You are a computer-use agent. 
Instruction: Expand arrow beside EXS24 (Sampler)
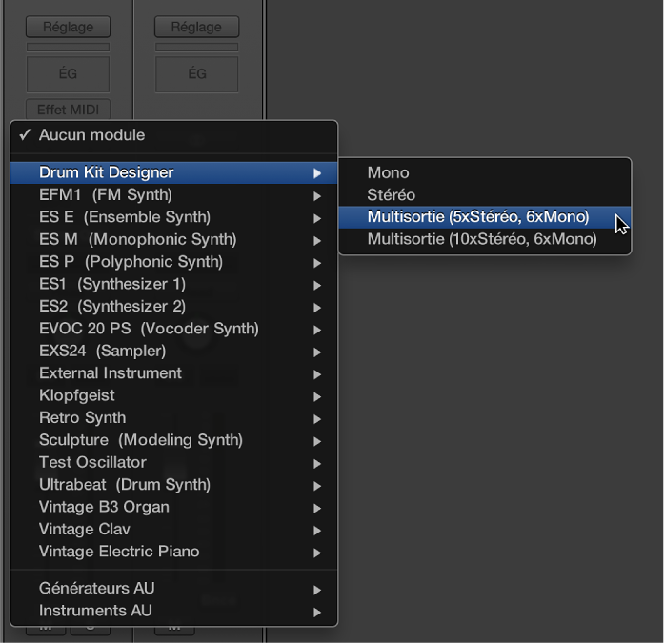point(317,352)
